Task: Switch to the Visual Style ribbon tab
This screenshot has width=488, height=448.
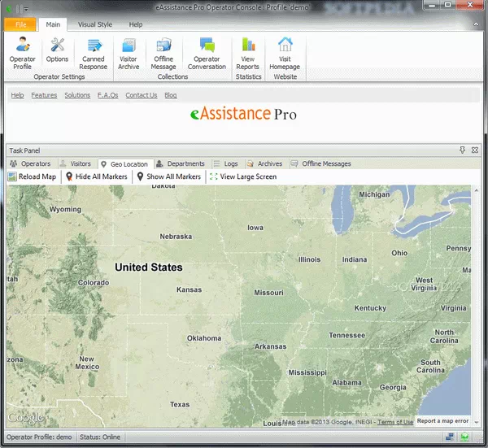Action: [x=95, y=24]
